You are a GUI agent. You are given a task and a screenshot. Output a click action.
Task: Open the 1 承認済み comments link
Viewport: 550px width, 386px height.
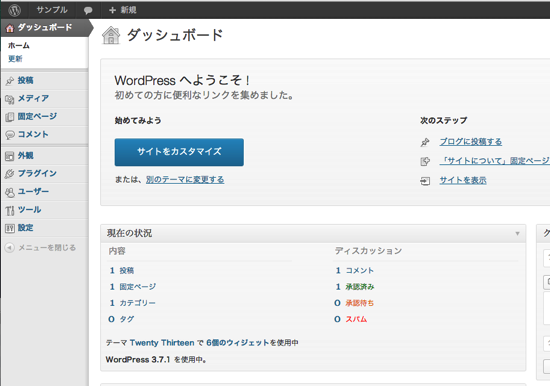click(355, 287)
